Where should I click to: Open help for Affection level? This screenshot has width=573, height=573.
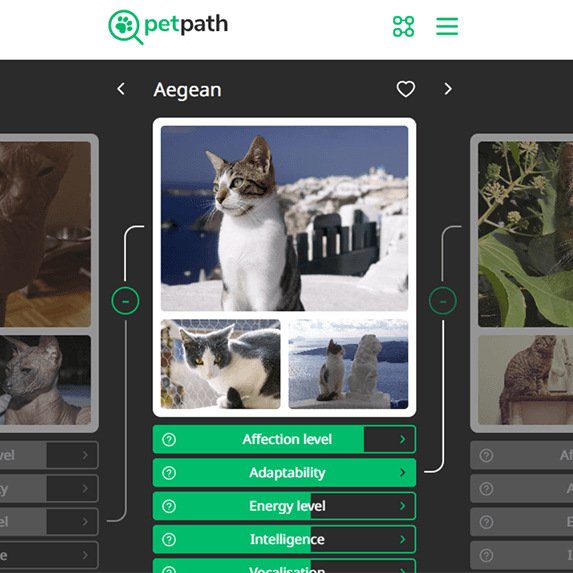pos(169,439)
